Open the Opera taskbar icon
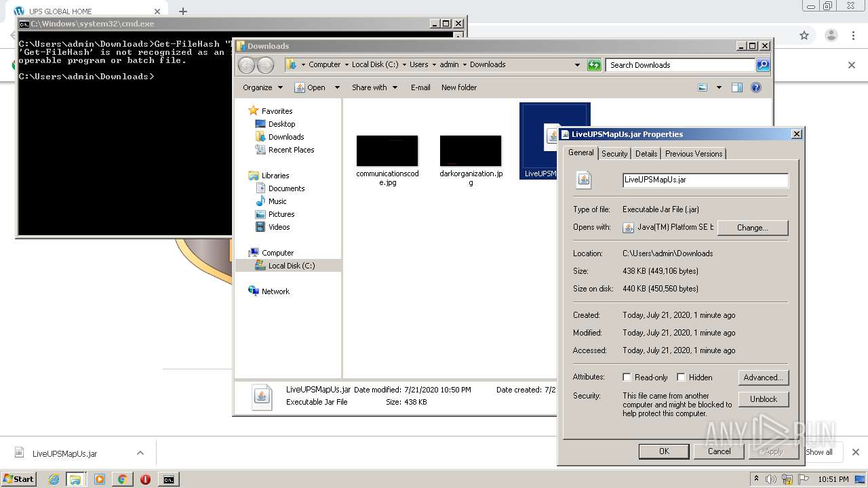The width and height of the screenshot is (868, 488). pyautogui.click(x=145, y=479)
